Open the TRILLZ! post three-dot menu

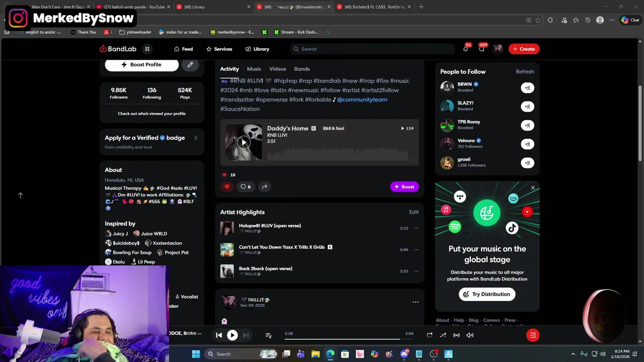pyautogui.click(x=416, y=302)
